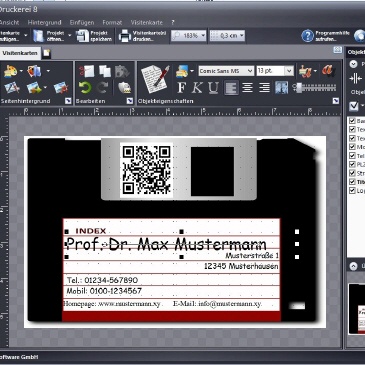Cut the selection with the scissors icon
Screen dimensions: 365x365
(86, 71)
